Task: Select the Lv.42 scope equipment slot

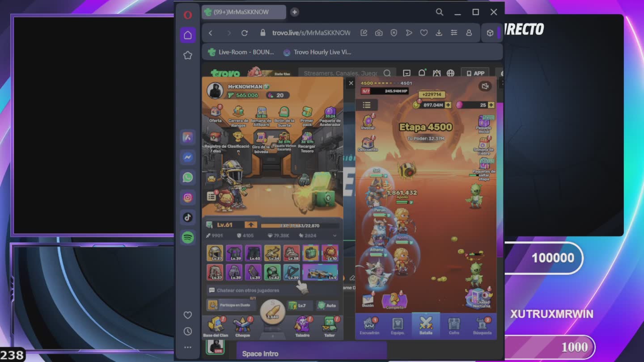Action: (272, 272)
